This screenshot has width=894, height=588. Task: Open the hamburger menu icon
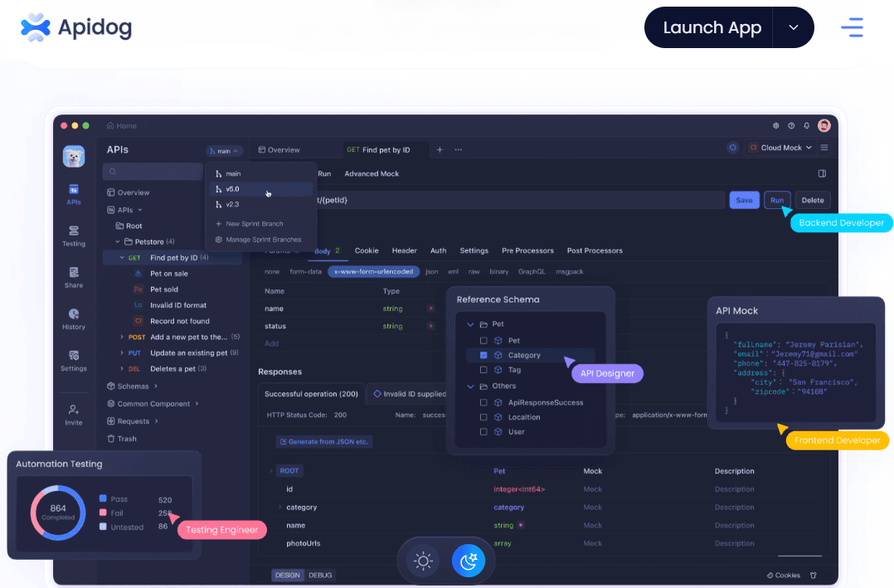coord(852,27)
